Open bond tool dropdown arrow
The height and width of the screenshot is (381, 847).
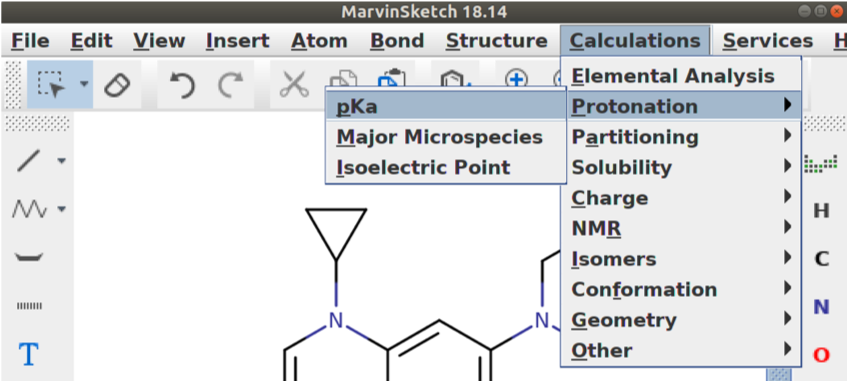tap(62, 161)
